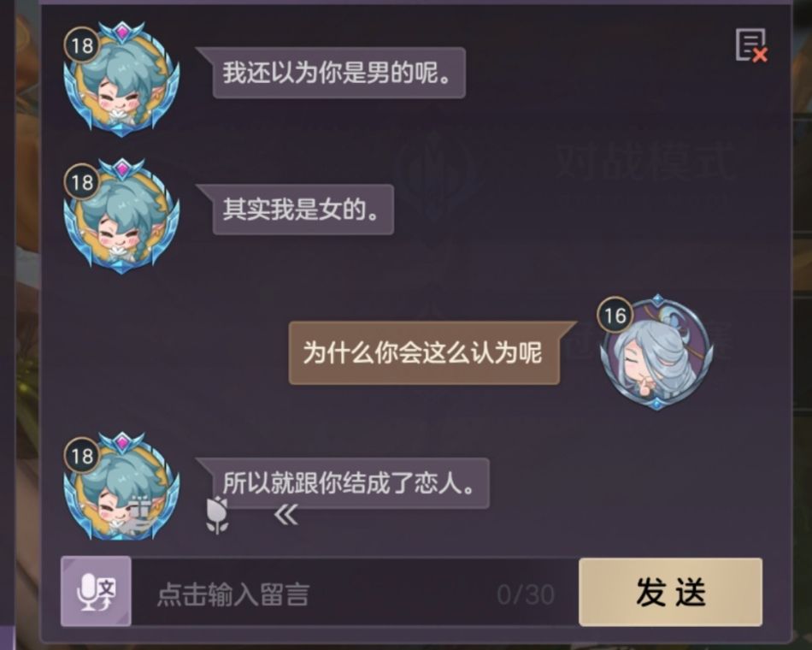This screenshot has height=650, width=812.
Task: Tap level 18 badge beside 我还以为你是男的呢
Action: 82,45
